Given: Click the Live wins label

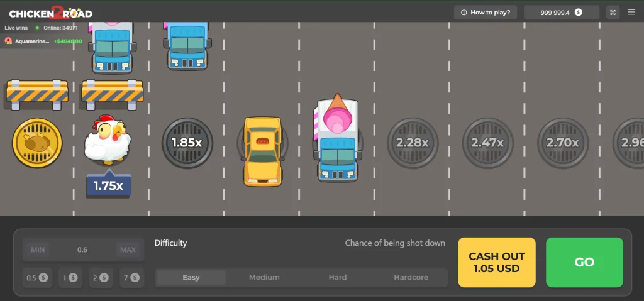Looking at the screenshot, I should click(17, 28).
